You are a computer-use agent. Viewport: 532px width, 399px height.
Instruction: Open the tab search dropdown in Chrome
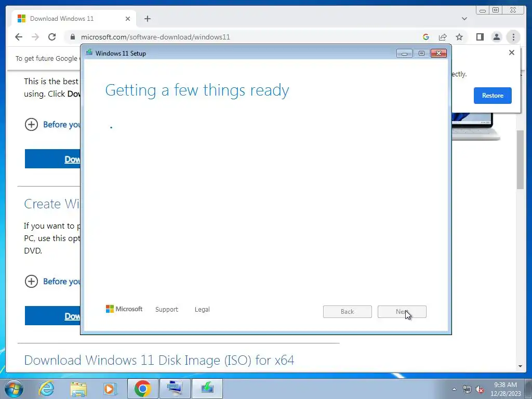click(x=464, y=19)
